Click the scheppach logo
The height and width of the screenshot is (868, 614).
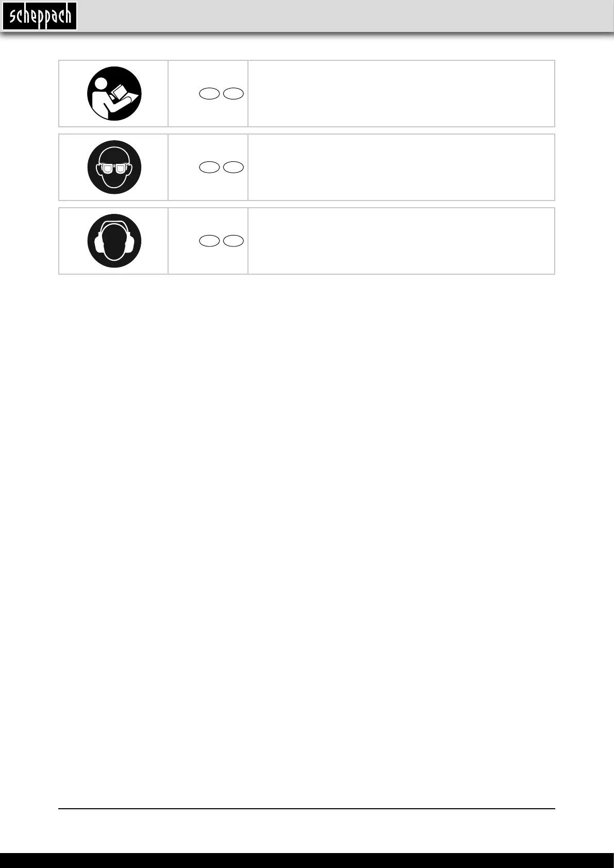click(x=40, y=16)
